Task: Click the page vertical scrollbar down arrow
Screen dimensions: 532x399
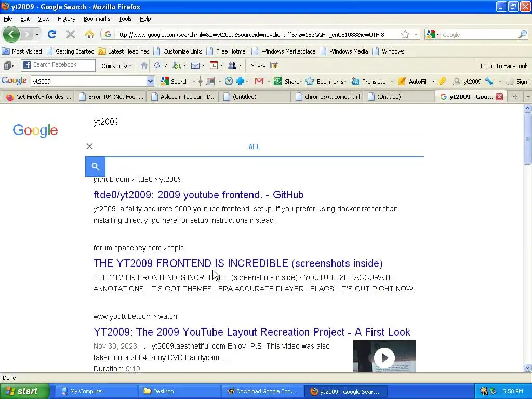Action: pyautogui.click(x=527, y=367)
